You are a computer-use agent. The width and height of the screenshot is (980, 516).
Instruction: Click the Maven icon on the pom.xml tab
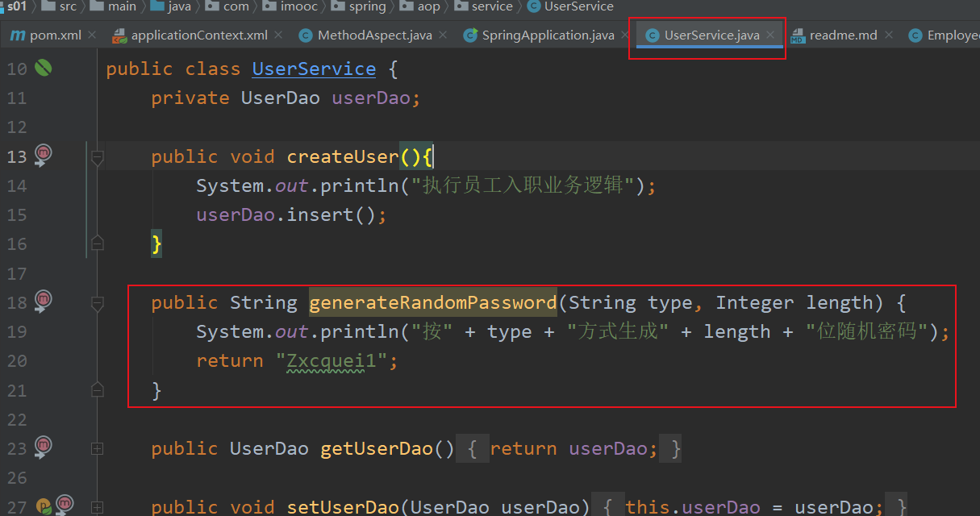tap(17, 35)
